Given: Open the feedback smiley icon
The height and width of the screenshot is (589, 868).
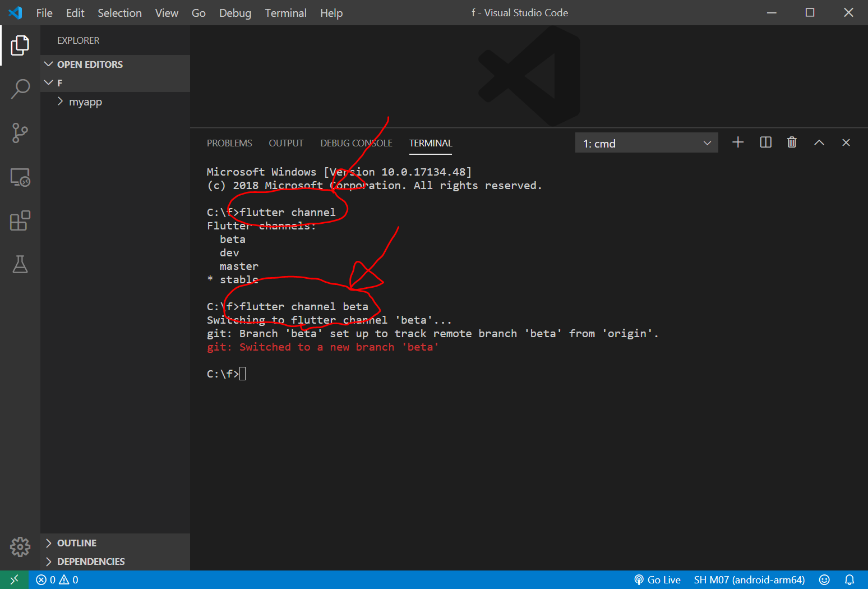Looking at the screenshot, I should click(824, 579).
